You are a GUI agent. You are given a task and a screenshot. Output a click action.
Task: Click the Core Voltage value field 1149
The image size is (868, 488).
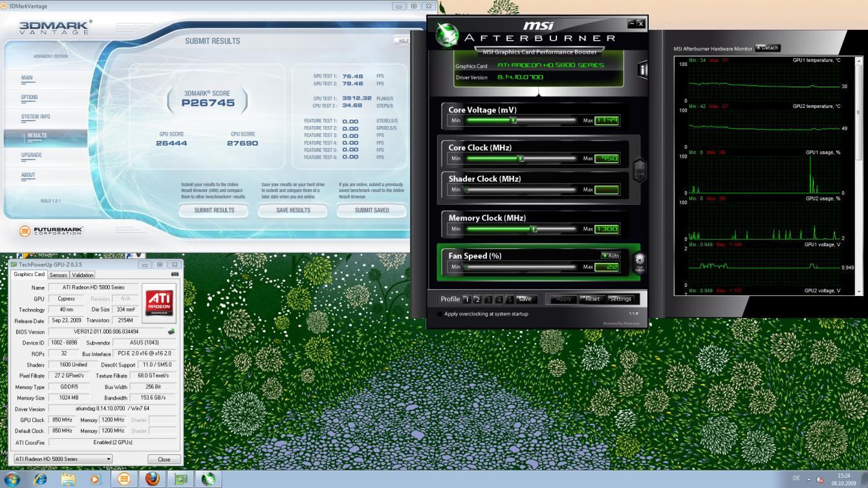pyautogui.click(x=607, y=120)
